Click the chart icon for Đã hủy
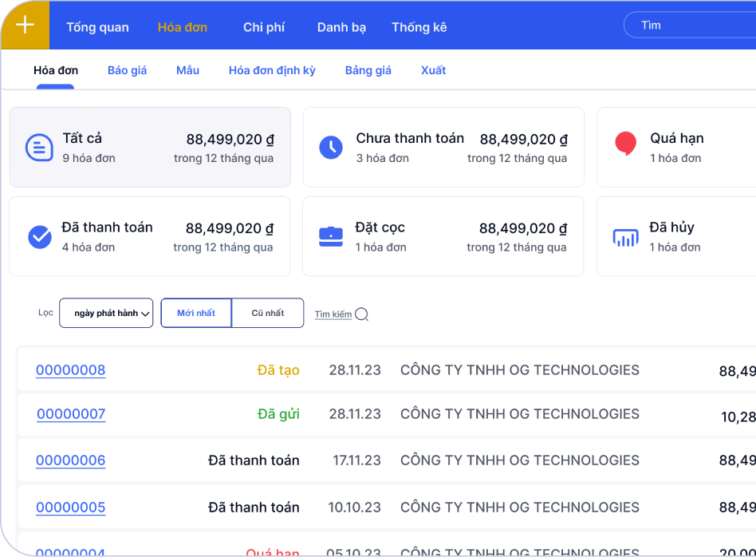This screenshot has height=557, width=756. click(625, 237)
